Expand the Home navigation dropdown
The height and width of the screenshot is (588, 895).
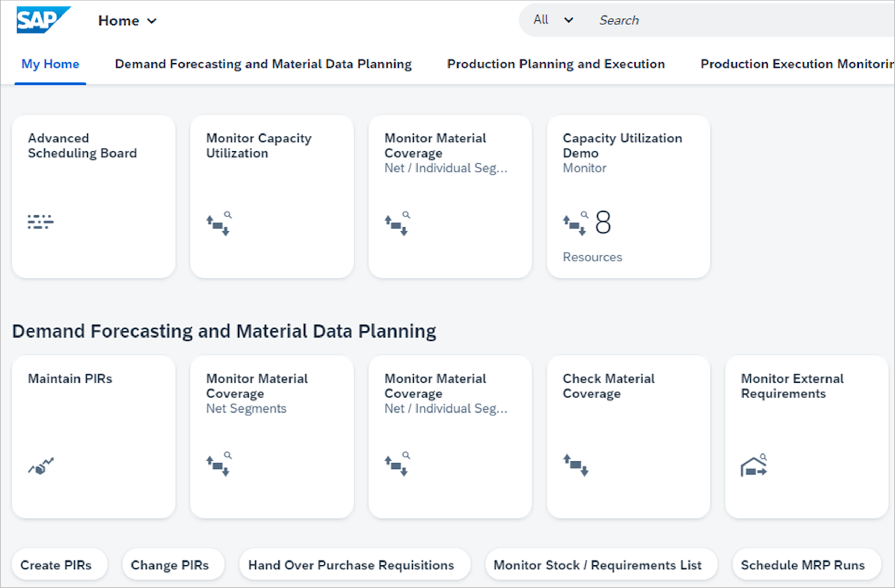coord(127,21)
